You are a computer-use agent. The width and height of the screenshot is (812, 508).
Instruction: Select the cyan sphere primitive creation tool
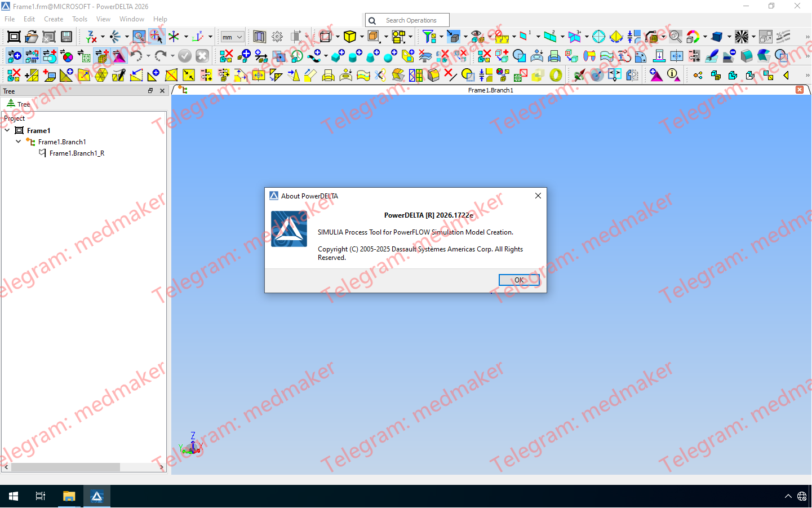(x=388, y=57)
